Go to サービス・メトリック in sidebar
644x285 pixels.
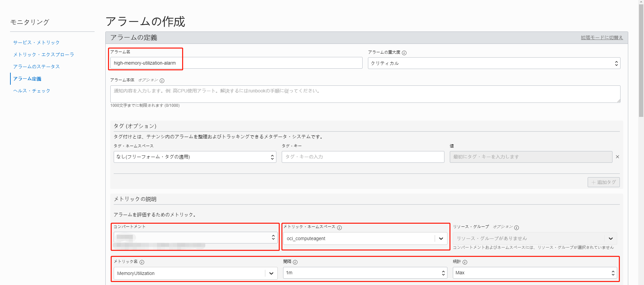36,43
